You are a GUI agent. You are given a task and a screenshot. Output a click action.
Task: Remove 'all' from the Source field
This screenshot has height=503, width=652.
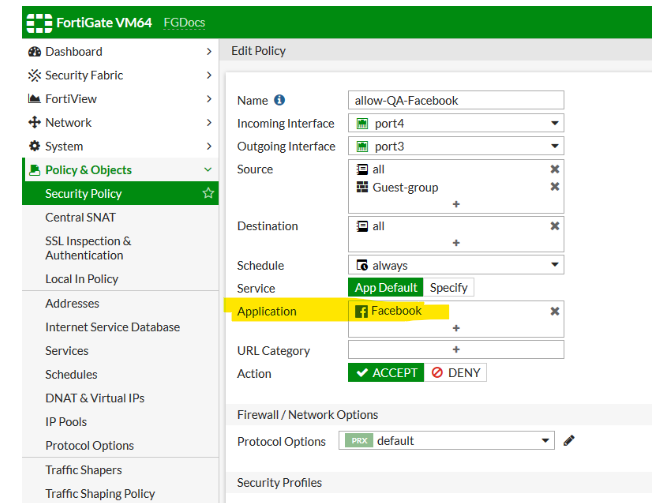click(x=555, y=169)
